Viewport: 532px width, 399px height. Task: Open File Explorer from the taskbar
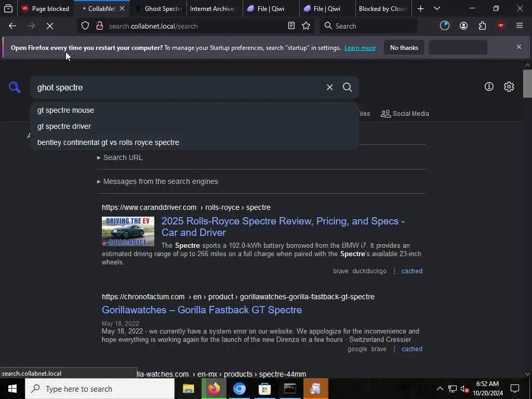(188, 389)
